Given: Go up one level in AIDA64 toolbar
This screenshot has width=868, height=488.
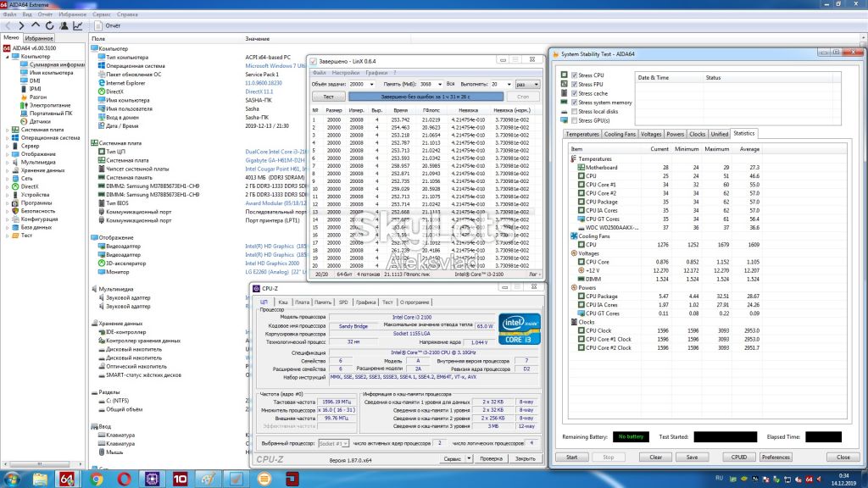Looking at the screenshot, I should coord(36,25).
